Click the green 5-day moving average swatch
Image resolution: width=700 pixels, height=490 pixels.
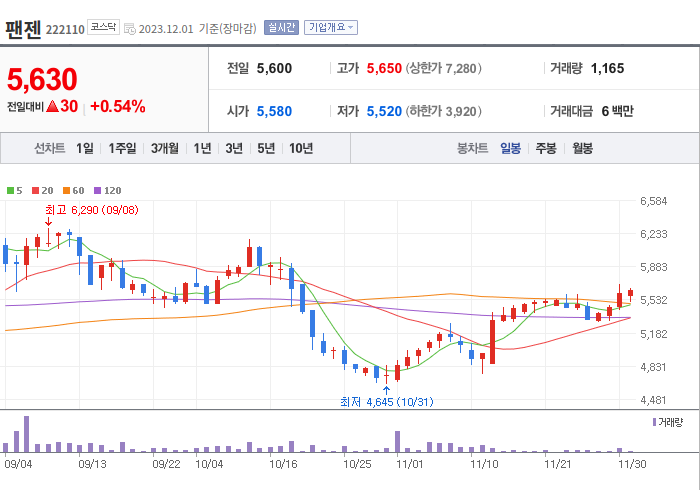pos(10,191)
